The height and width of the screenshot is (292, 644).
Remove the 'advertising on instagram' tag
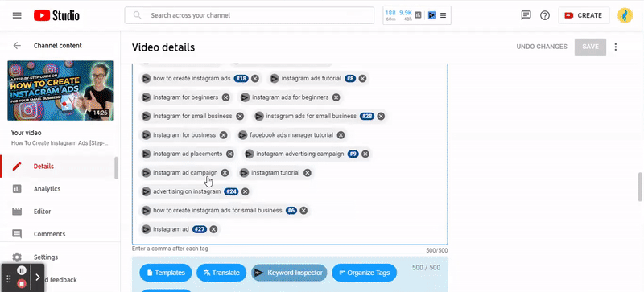click(245, 191)
